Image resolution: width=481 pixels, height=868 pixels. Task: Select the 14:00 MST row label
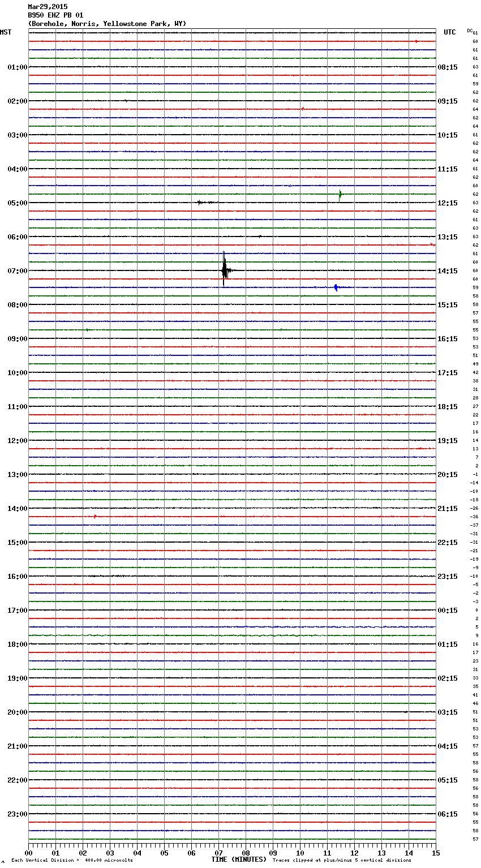pyautogui.click(x=17, y=508)
